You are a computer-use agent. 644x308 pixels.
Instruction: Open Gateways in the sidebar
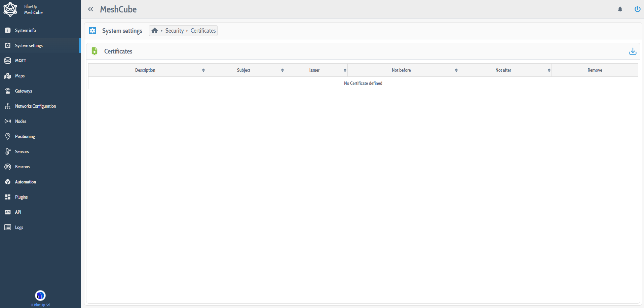pos(24,91)
